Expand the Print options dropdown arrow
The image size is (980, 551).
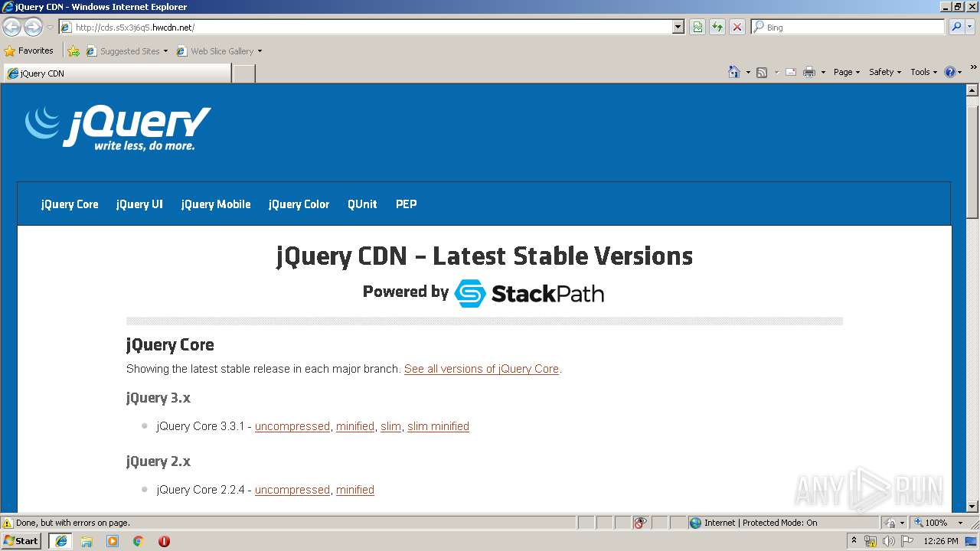point(823,72)
